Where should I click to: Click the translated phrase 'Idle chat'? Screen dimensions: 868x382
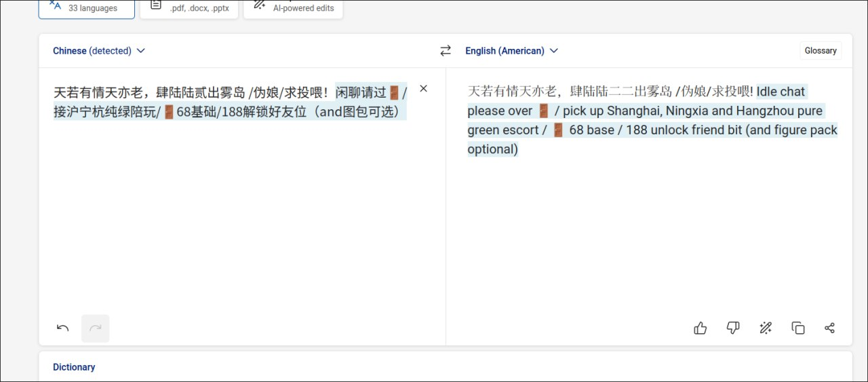[x=781, y=92]
